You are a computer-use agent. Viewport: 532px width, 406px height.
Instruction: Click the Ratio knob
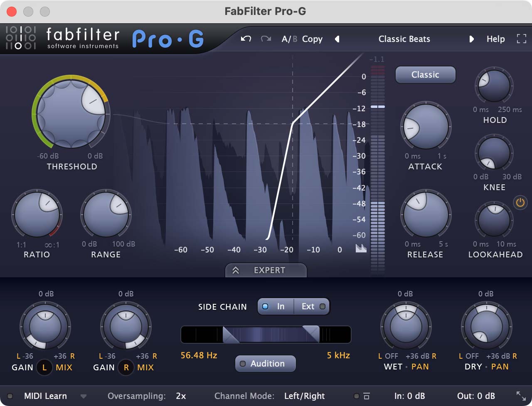tap(37, 215)
